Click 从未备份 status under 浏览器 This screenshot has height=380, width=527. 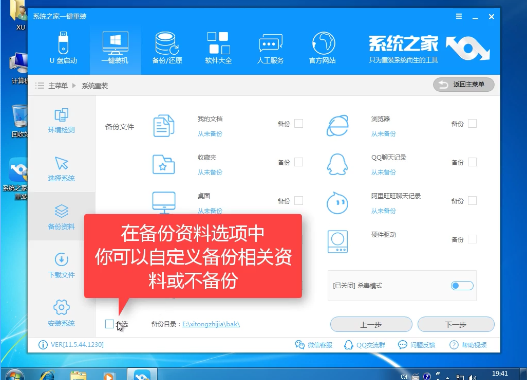coord(383,134)
